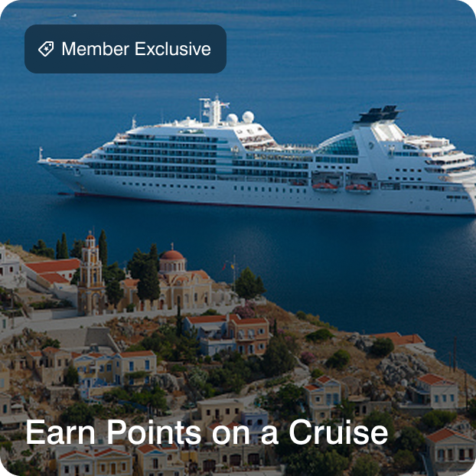Click the glass dome atrium on the ship
This screenshot has height=476, width=476.
pos(337,145)
